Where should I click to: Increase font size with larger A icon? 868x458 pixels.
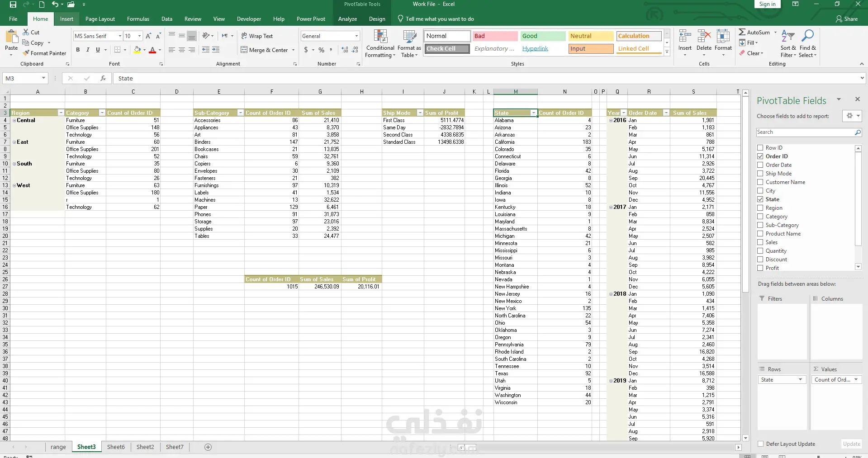point(148,36)
